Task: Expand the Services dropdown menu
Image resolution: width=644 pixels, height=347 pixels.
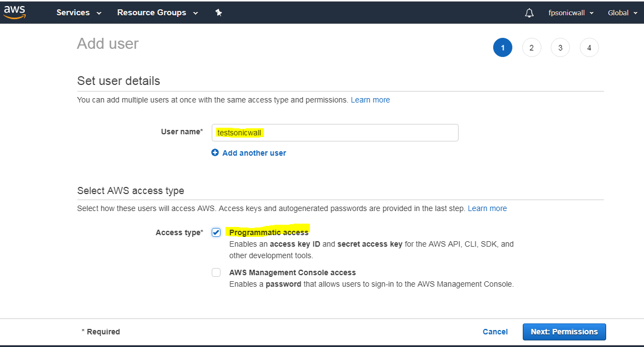Action: click(x=79, y=13)
